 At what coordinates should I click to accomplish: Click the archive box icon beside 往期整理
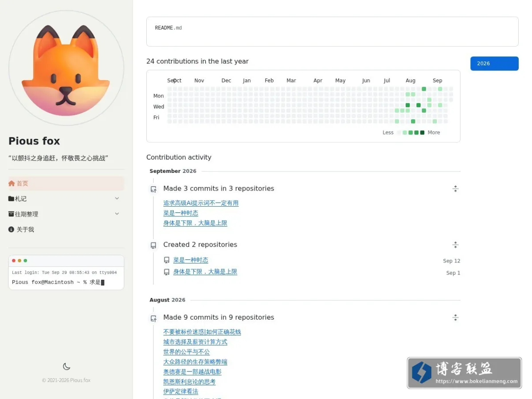click(x=12, y=214)
